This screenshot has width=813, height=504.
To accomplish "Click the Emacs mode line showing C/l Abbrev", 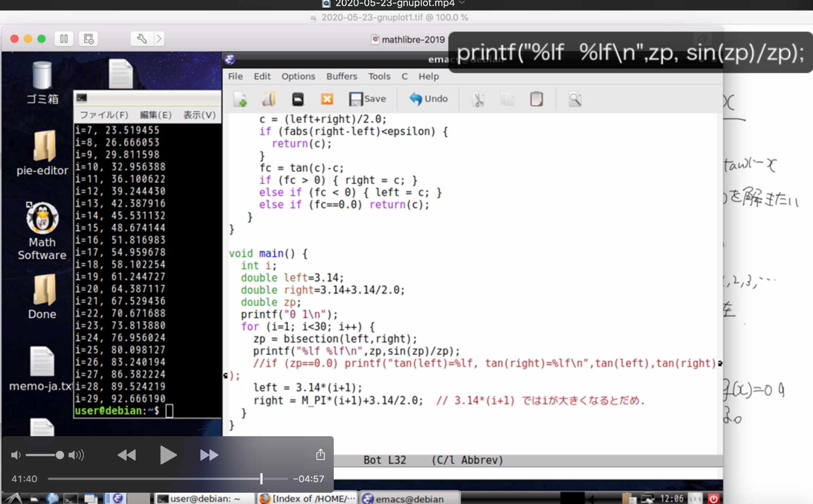I will 528,460.
